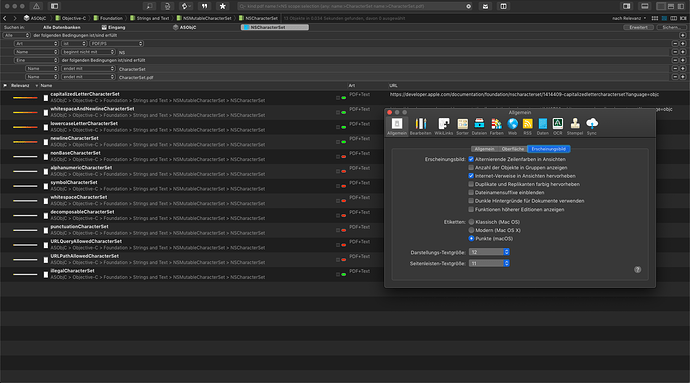Clear the search field with the x icon
Screen dimensions: 690x383
[x=468, y=6]
